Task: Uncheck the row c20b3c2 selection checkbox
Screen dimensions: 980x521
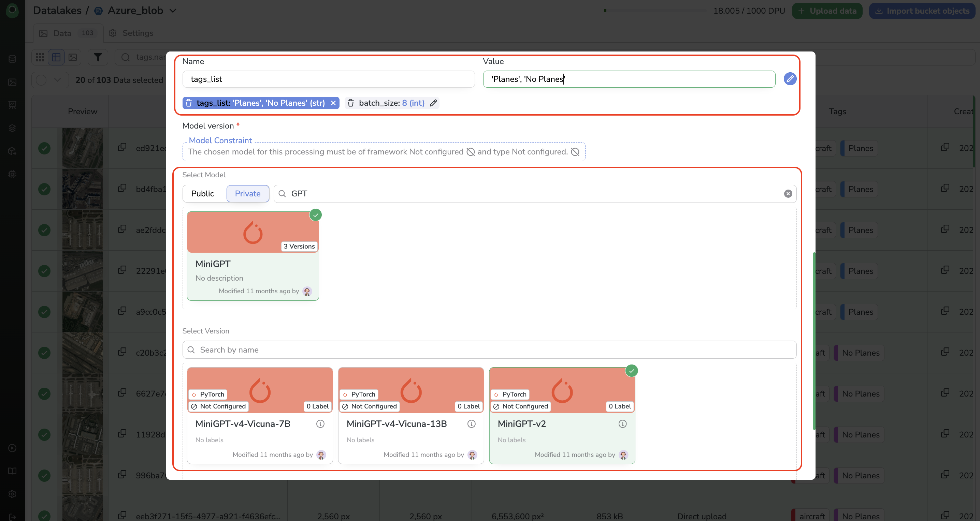Action: pos(44,353)
